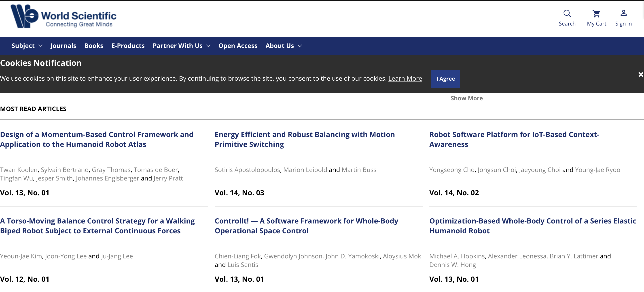Click the Sign in person icon
Image resolution: width=644 pixels, height=292 pixels.
click(x=623, y=13)
